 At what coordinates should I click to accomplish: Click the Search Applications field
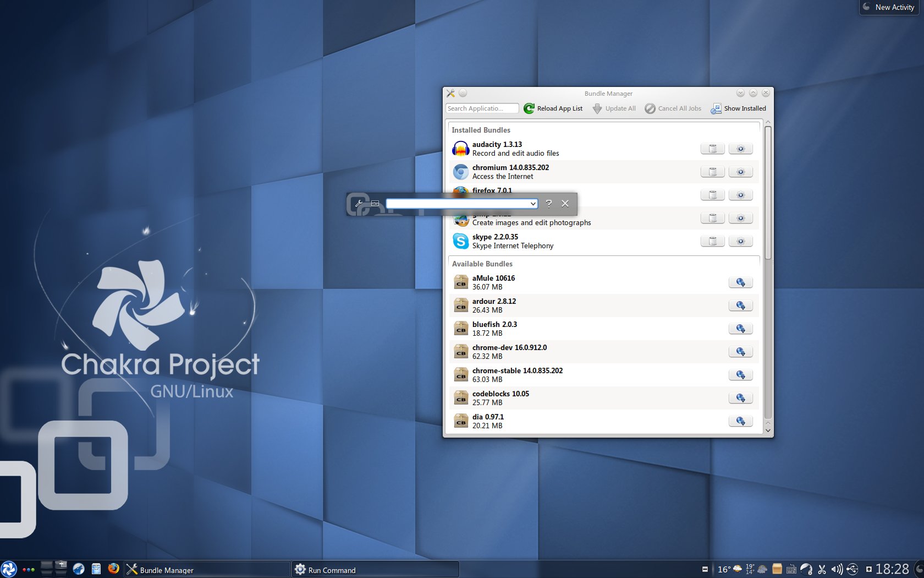(482, 108)
